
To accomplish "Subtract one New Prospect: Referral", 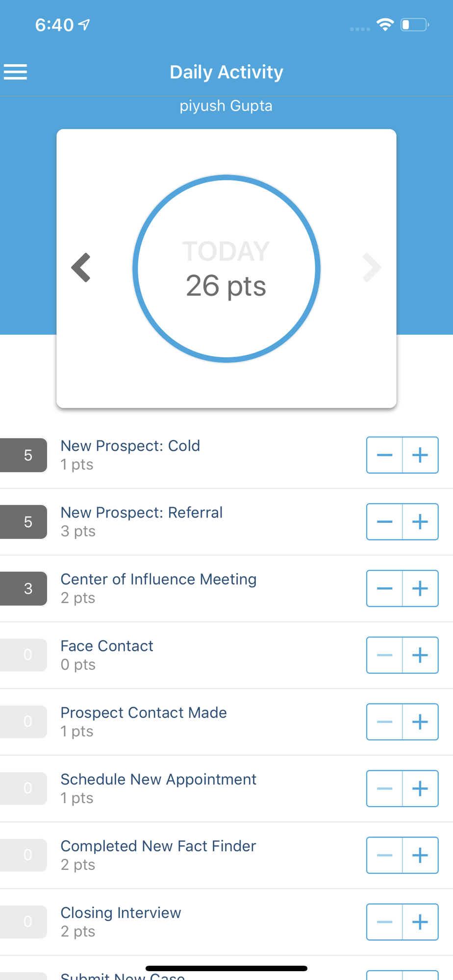I will (x=384, y=522).
